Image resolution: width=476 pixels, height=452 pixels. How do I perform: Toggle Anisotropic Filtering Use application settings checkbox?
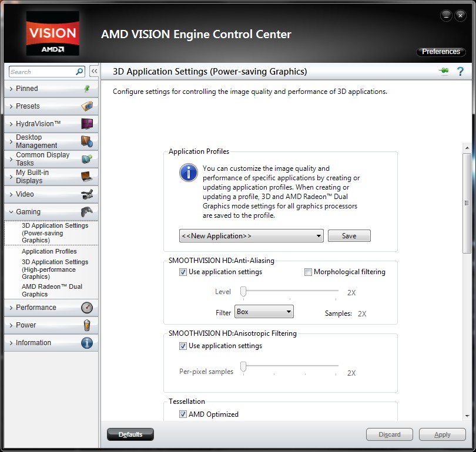click(x=183, y=346)
